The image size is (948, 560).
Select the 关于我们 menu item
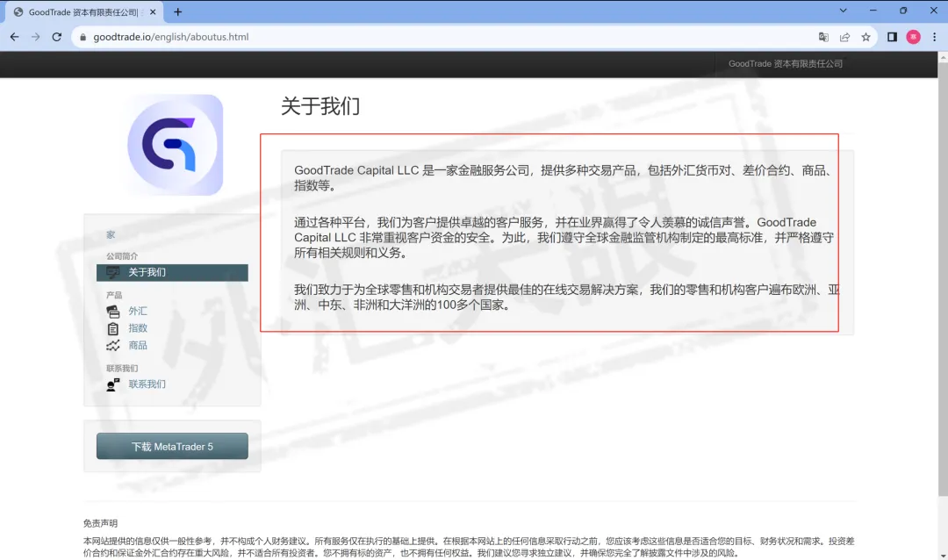point(172,272)
